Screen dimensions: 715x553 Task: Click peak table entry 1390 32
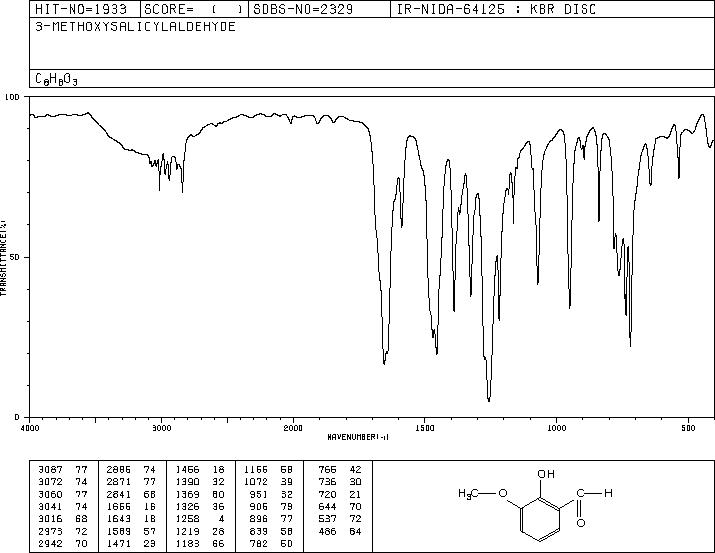click(200, 482)
